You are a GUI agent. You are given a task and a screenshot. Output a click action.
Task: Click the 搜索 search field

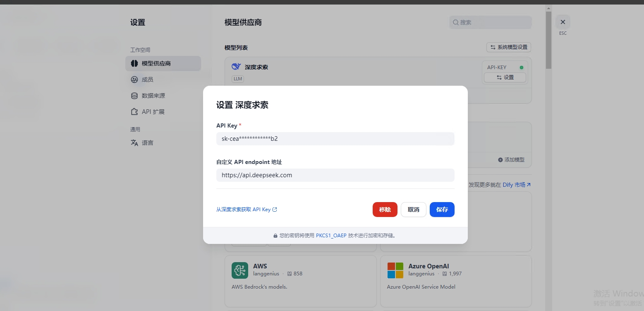491,22
